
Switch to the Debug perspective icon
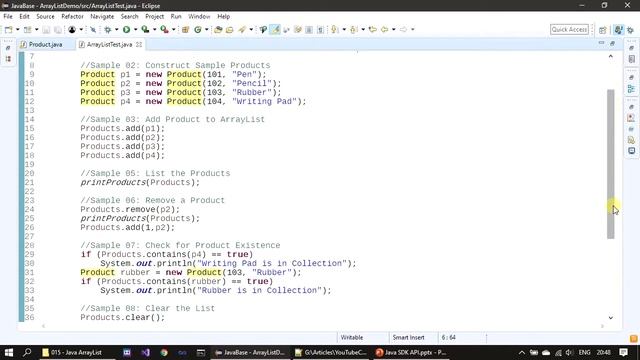pos(631,30)
